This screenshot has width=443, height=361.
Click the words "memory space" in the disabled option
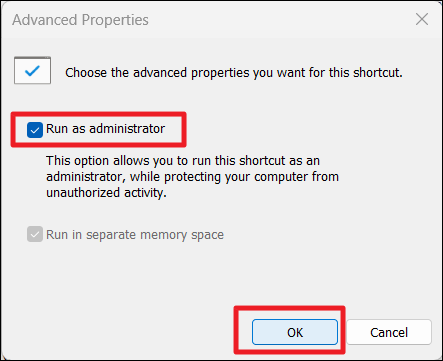click(x=182, y=235)
